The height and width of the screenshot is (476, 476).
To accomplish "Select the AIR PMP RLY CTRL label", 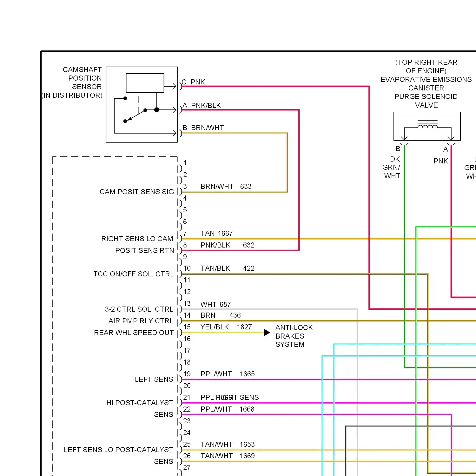I will click(x=141, y=321).
